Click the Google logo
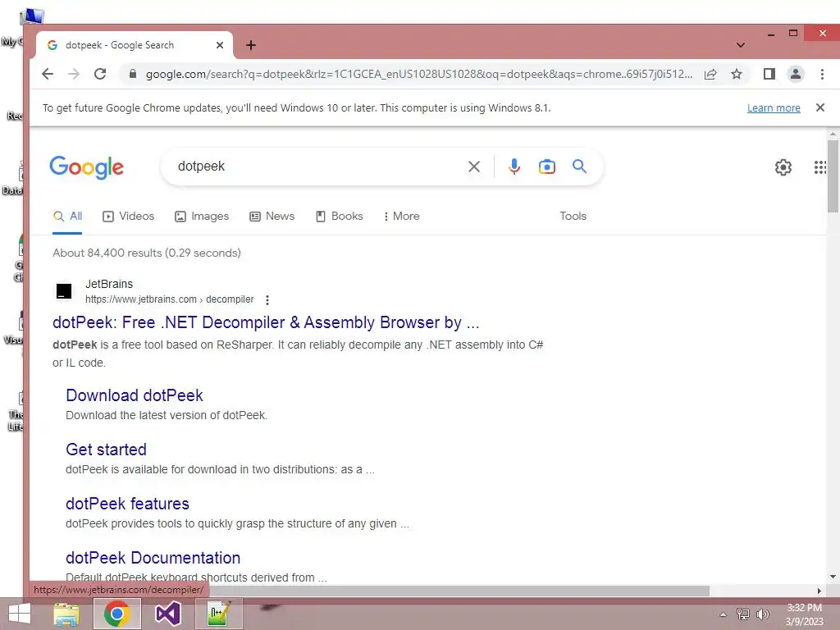The width and height of the screenshot is (840, 630). click(x=87, y=167)
